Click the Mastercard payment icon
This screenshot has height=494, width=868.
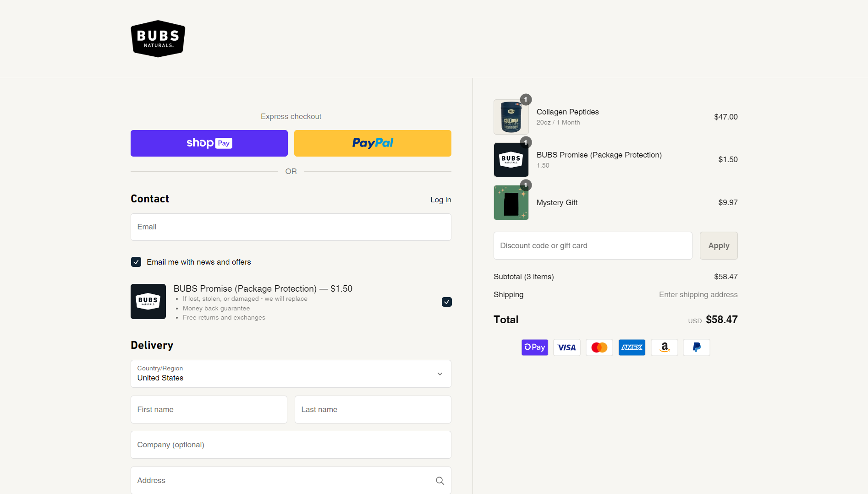599,347
